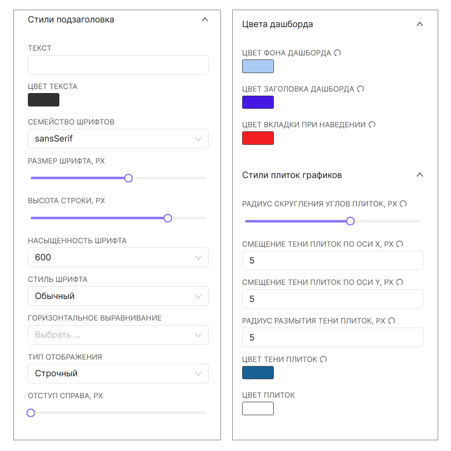The image size is (451, 451).
Task: Open the СЕМЕЙСТВО ШРИФТОВ sansSerif dropdown
Action: coord(118,139)
